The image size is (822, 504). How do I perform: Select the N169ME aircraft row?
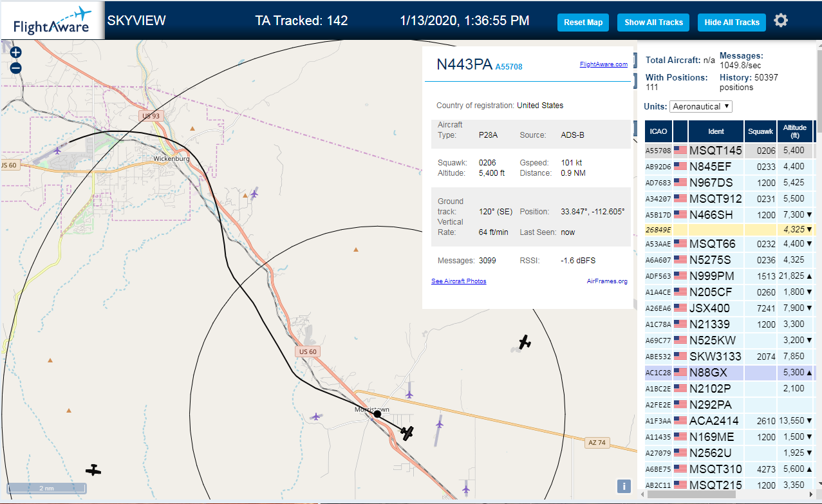[x=730, y=437]
